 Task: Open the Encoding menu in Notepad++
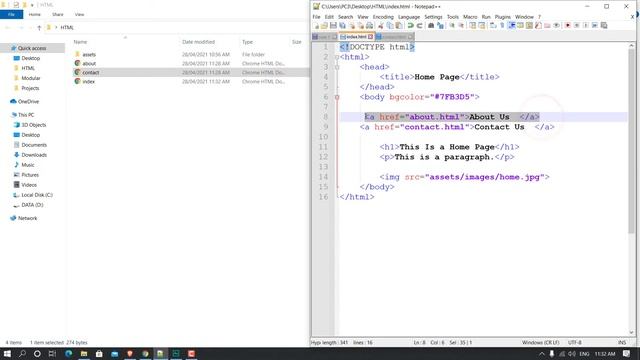(x=383, y=17)
